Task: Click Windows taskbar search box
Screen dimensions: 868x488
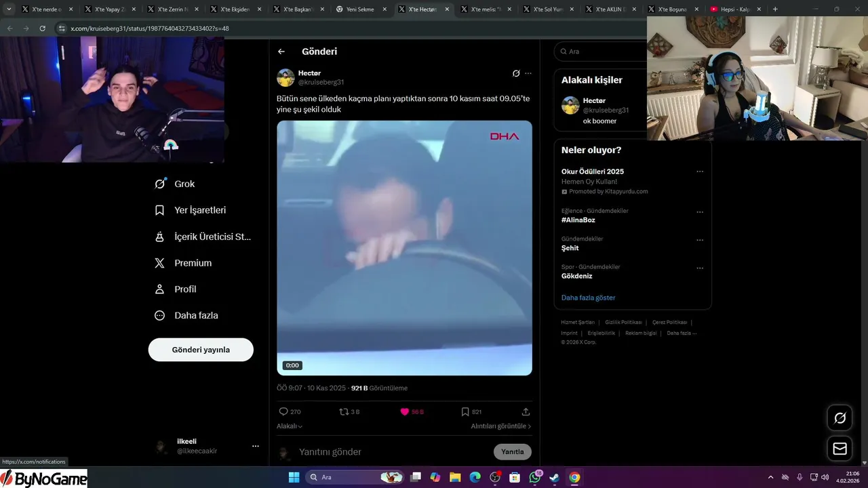Action: pos(355,477)
